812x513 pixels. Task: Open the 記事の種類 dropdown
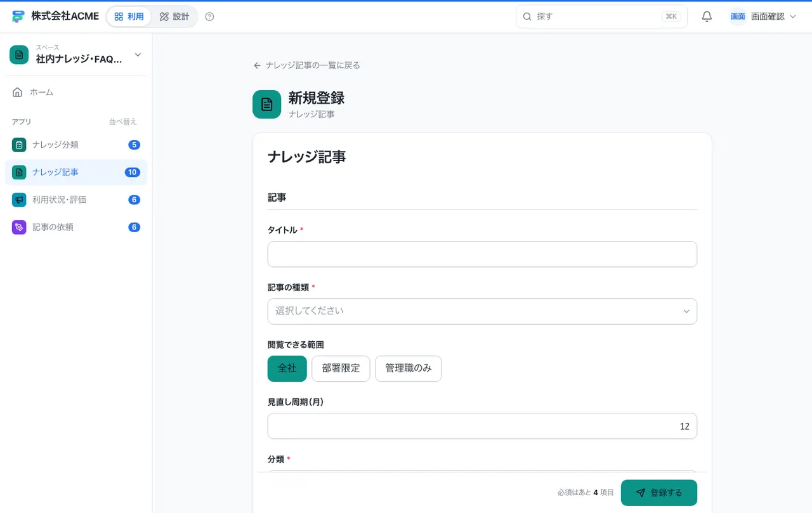tap(482, 311)
